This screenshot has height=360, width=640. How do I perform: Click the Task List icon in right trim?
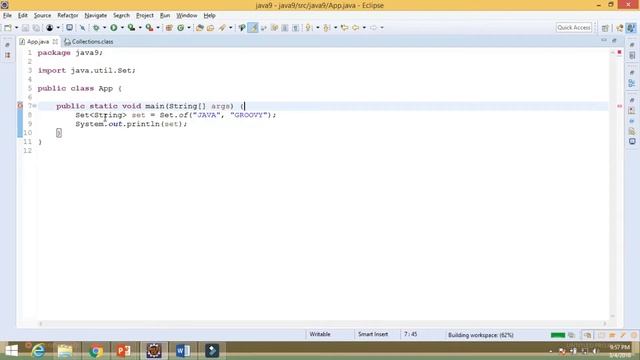632,56
